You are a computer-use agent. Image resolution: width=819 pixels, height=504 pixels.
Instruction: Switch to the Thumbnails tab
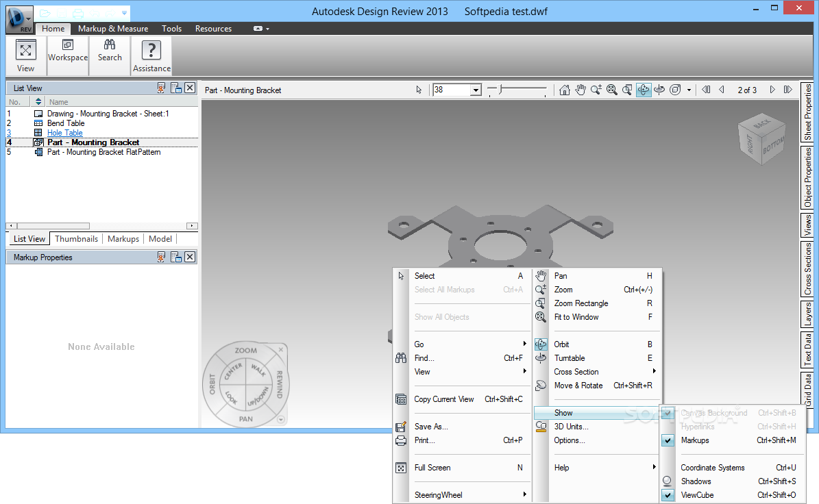(76, 239)
